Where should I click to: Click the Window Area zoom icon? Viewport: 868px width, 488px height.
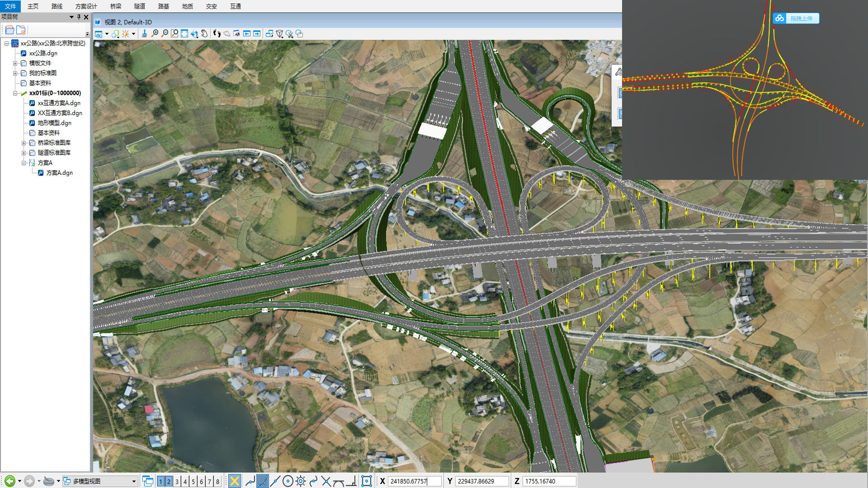pos(175,34)
